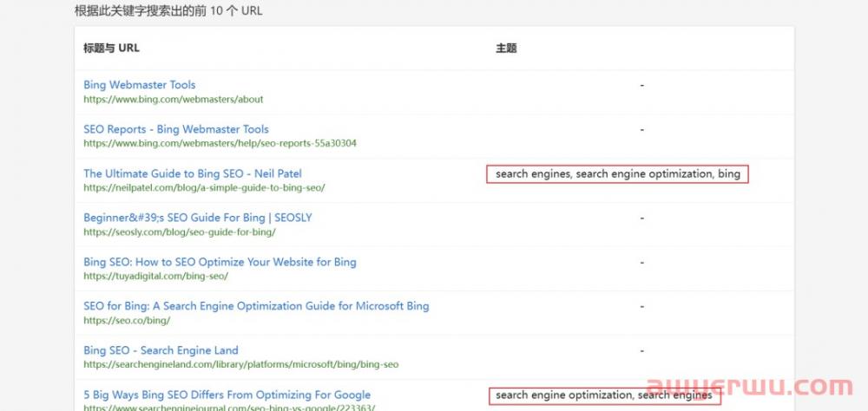Image resolution: width=868 pixels, height=411 pixels.
Task: Select topics 'search engine optimization, search engines'
Action: tap(604, 395)
